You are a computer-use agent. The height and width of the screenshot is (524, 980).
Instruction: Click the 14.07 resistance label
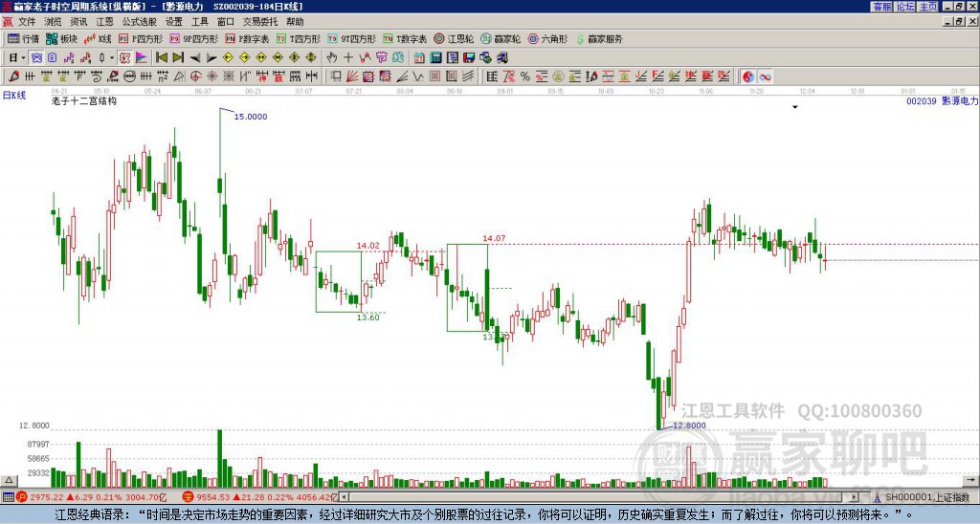point(494,238)
